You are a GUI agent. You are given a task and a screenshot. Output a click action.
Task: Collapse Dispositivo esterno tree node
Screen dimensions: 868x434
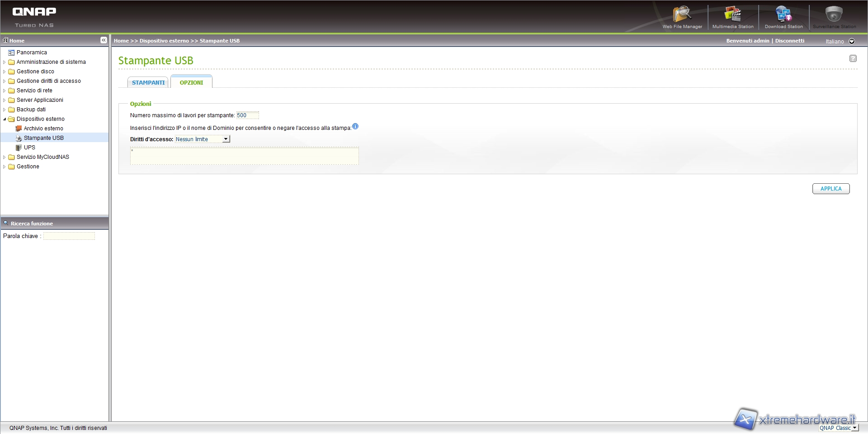tap(5, 119)
